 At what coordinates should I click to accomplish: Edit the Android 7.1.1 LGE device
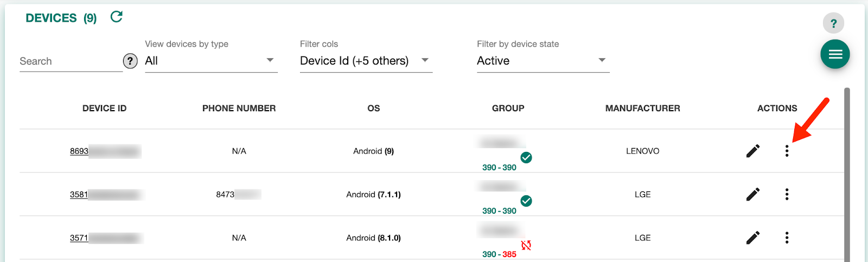753,194
